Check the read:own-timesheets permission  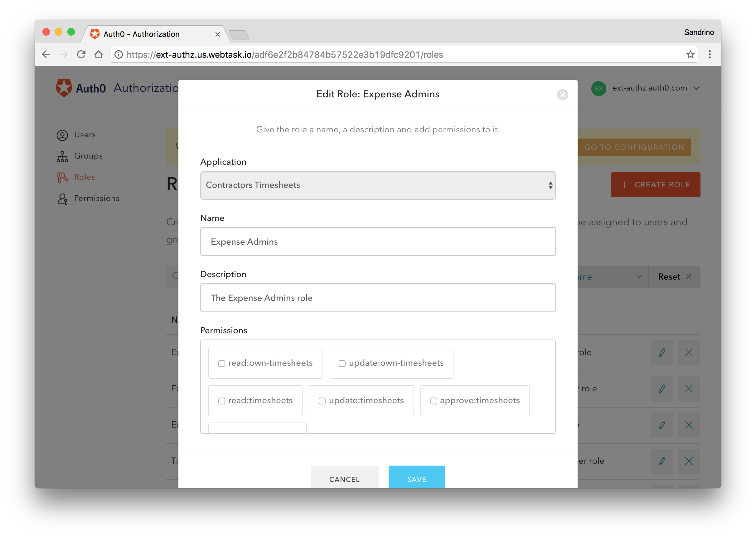pyautogui.click(x=222, y=364)
